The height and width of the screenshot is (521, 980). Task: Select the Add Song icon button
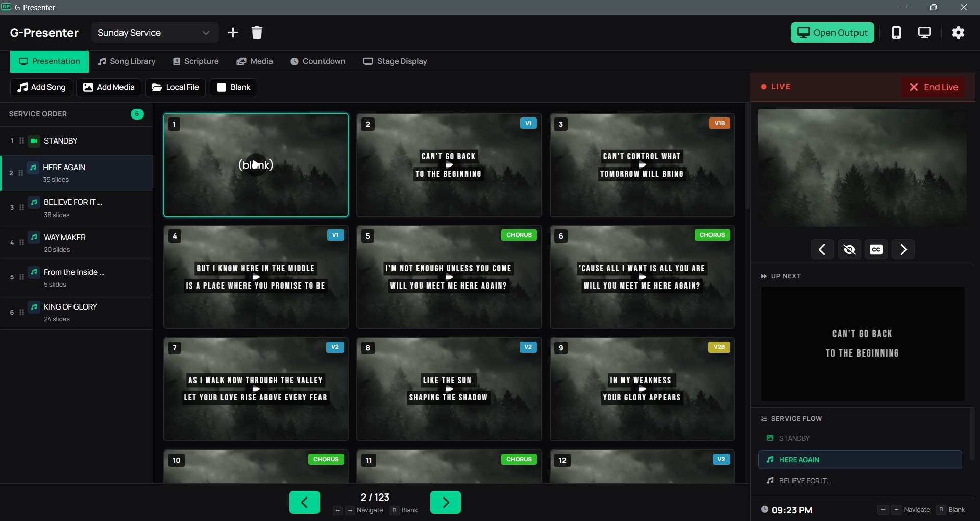(x=23, y=87)
